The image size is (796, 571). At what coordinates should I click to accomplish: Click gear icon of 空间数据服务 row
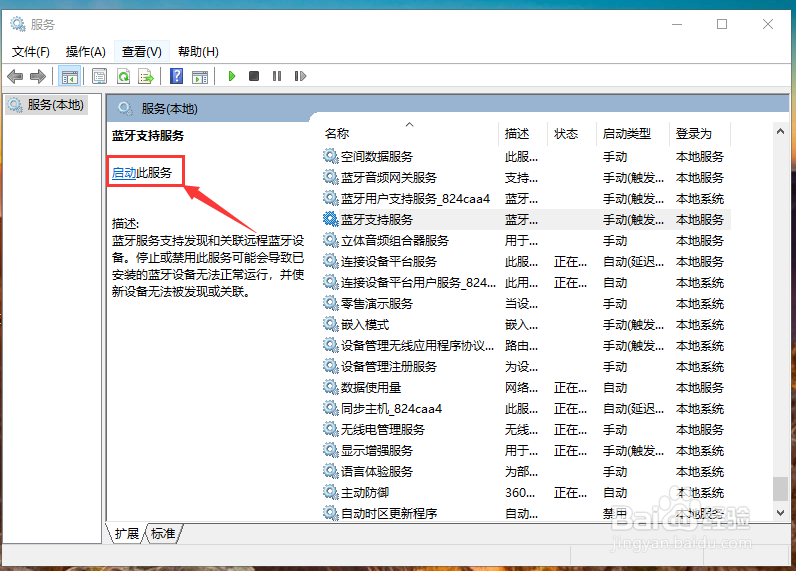pos(330,156)
